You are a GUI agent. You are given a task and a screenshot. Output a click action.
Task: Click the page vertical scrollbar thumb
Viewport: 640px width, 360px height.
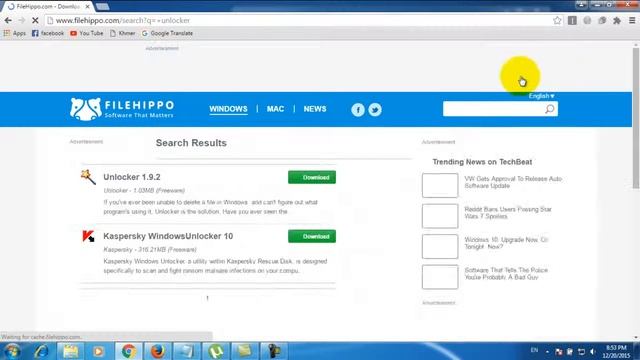636,118
